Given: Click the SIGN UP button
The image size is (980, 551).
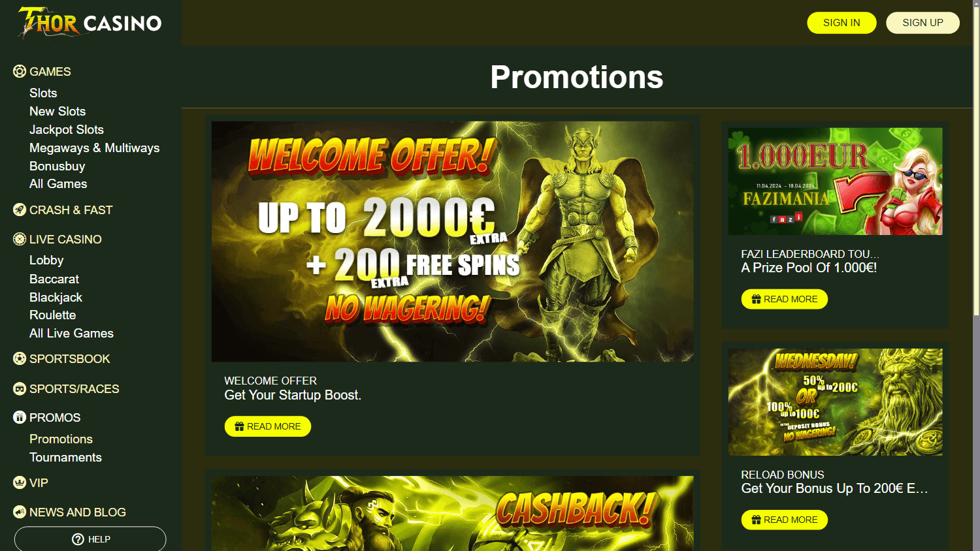Looking at the screenshot, I should 923,23.
